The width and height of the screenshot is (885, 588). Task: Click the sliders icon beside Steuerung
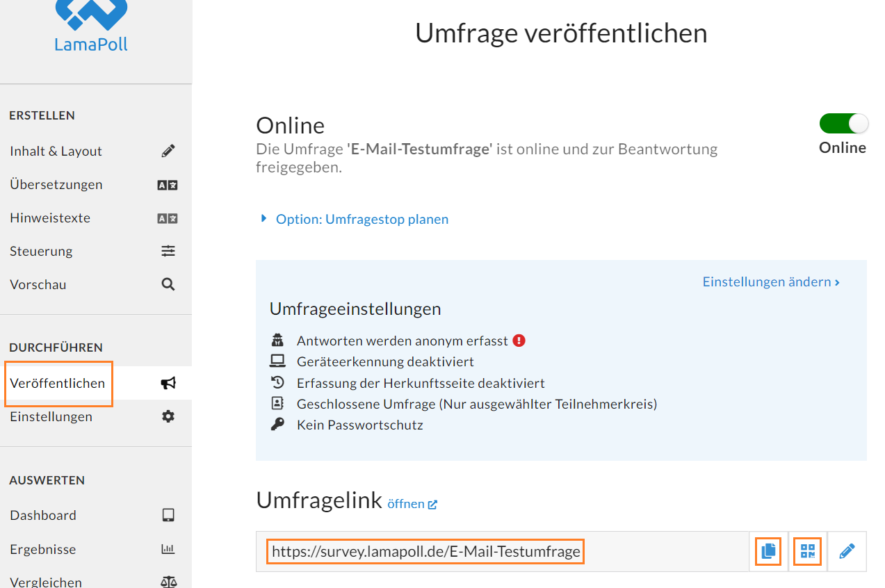point(168,251)
